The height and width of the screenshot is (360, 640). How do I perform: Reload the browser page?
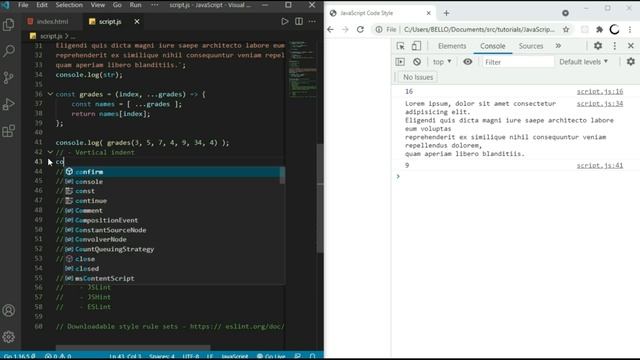pos(360,29)
